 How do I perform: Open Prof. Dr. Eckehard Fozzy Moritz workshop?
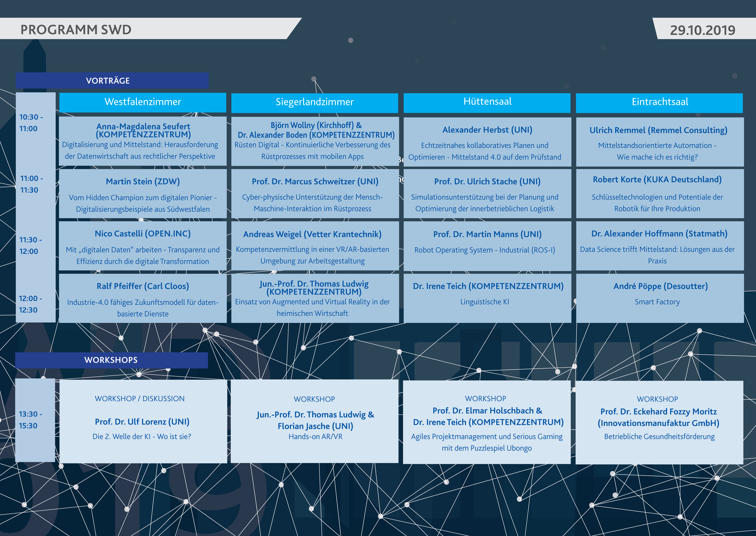(x=659, y=422)
